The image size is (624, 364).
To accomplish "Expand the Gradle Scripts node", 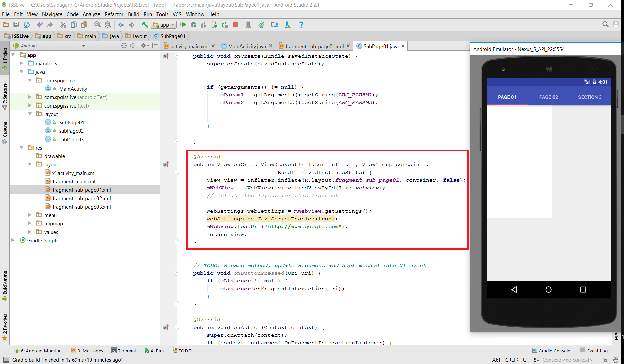I will pos(13,240).
